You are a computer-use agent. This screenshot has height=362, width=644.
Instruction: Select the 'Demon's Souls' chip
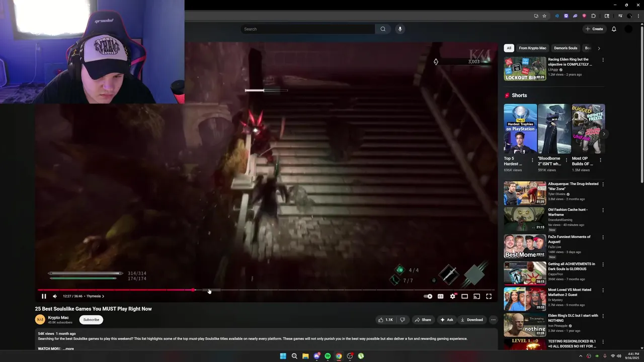click(x=566, y=48)
